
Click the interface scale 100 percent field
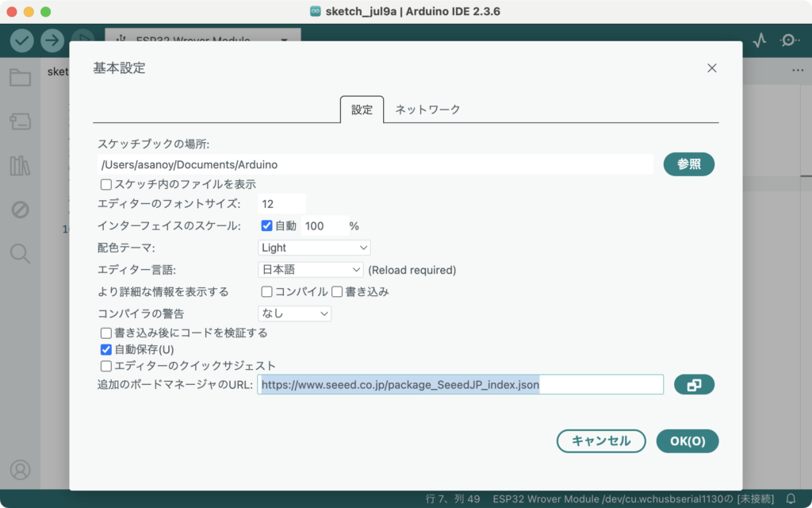[324, 226]
